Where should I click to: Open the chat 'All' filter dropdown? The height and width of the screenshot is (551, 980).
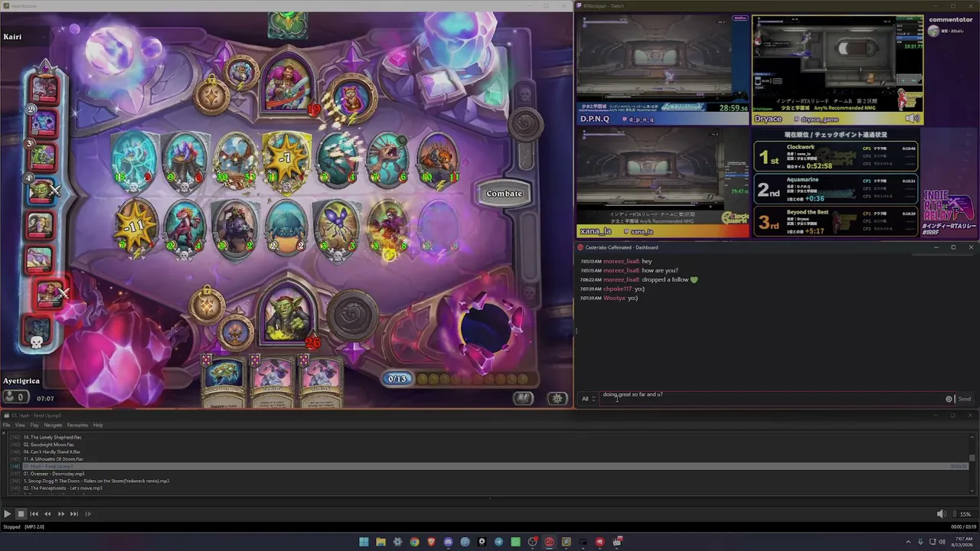click(x=588, y=399)
